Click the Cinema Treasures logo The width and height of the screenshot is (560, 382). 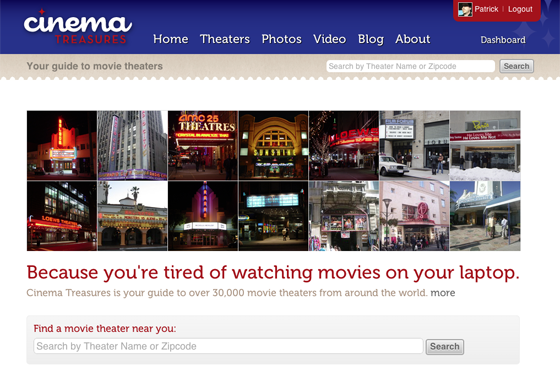(78, 27)
